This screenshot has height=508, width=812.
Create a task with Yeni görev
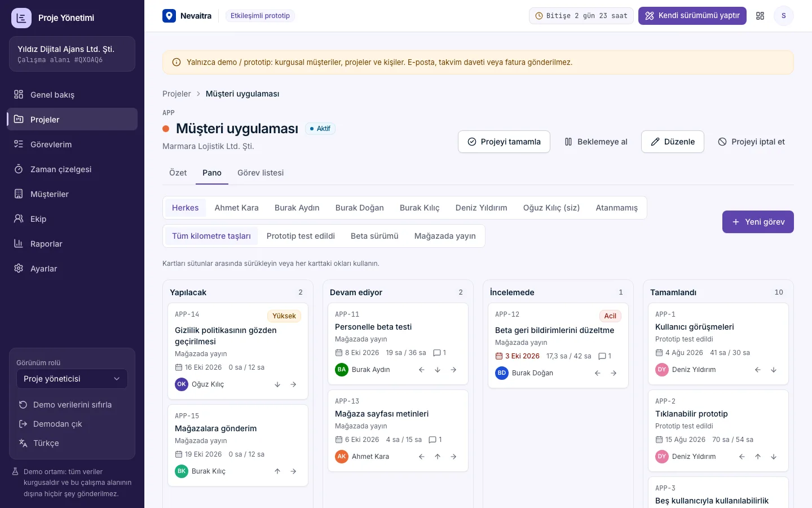click(758, 222)
